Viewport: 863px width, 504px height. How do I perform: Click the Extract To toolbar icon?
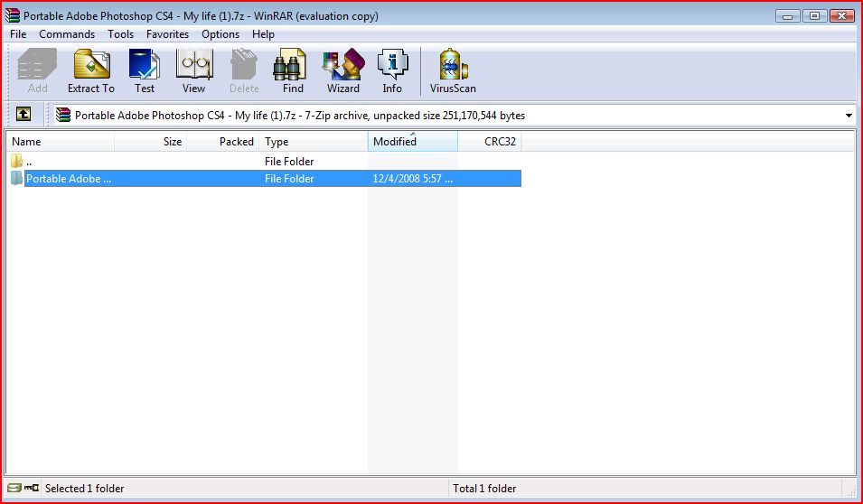tap(91, 71)
